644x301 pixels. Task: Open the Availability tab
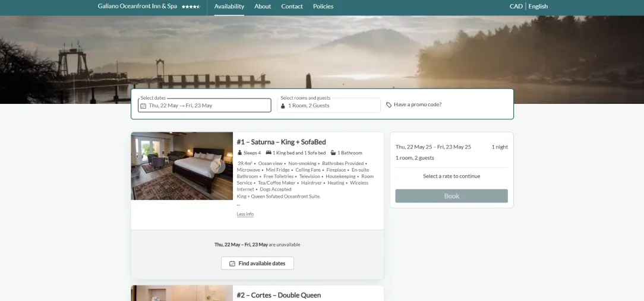point(229,7)
